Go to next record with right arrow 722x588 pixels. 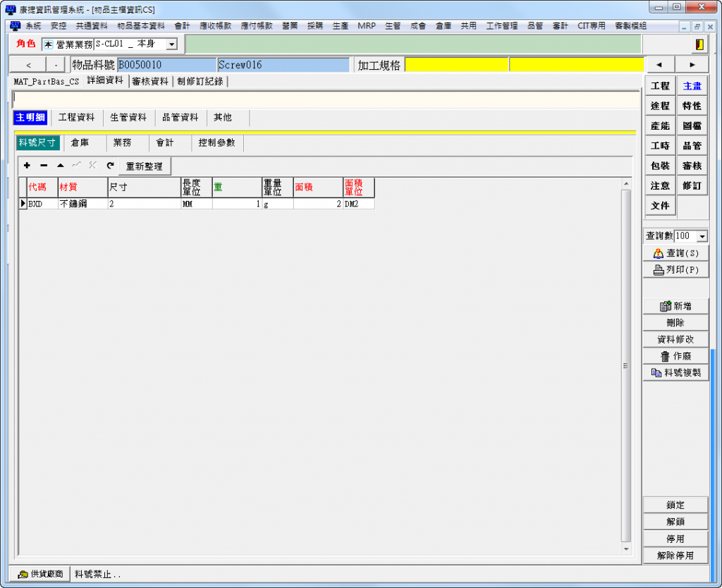pyautogui.click(x=692, y=65)
